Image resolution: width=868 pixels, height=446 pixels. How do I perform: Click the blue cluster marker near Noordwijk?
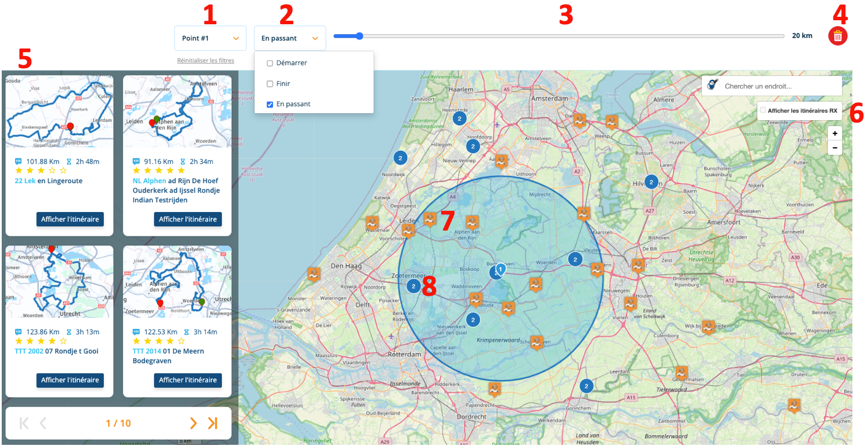[x=400, y=157]
